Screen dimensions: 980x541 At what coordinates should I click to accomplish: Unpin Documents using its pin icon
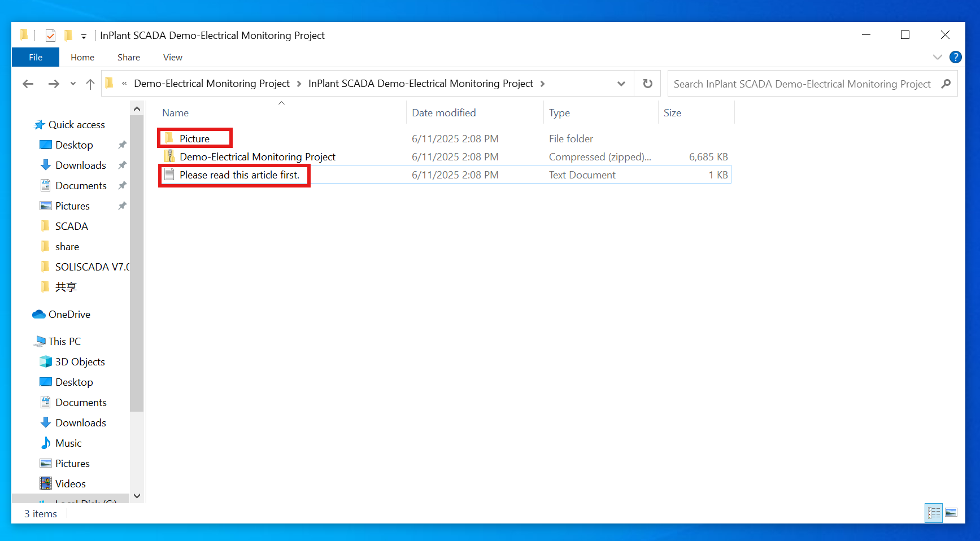coord(122,186)
